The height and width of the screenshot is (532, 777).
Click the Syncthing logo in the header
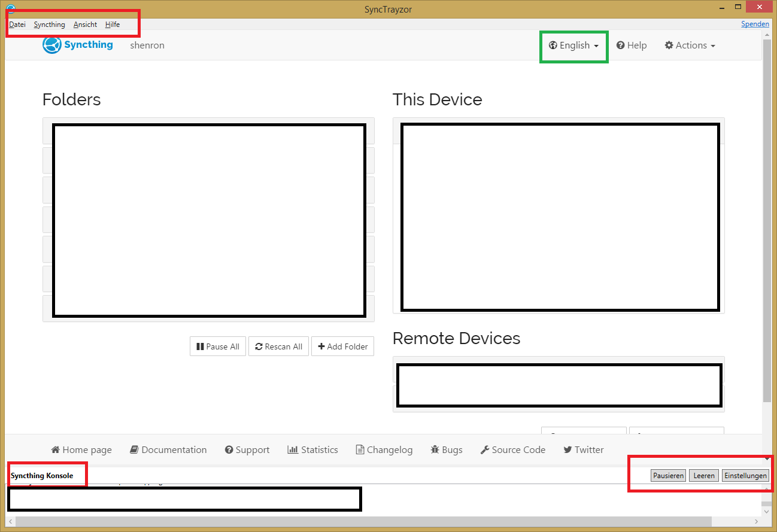78,45
